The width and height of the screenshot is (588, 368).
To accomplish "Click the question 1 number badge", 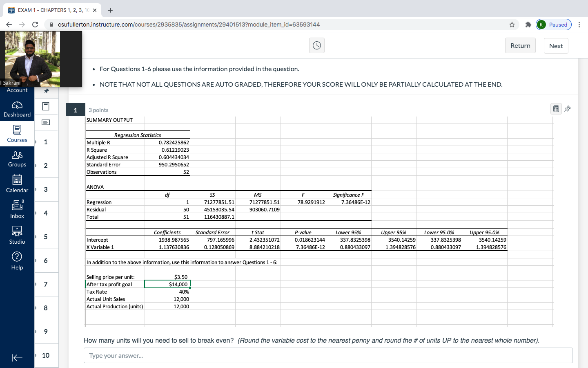I will coord(76,110).
